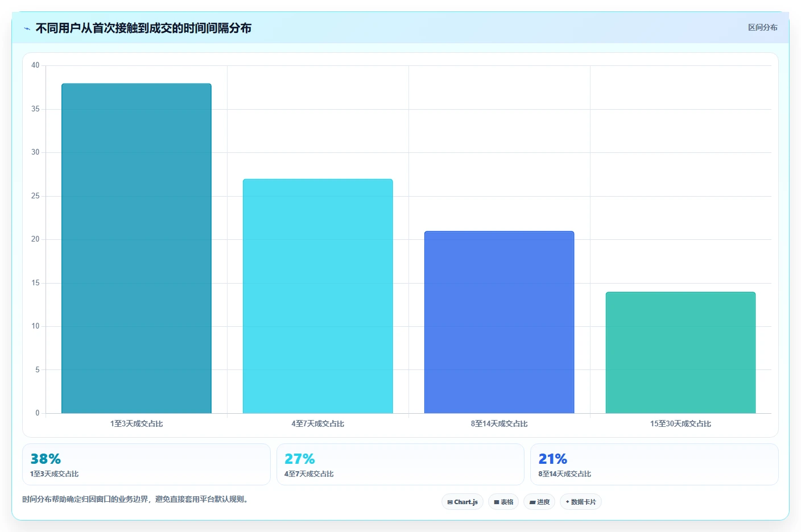The width and height of the screenshot is (801, 532).
Task: Click the y-axis value 20
Action: pyautogui.click(x=35, y=239)
